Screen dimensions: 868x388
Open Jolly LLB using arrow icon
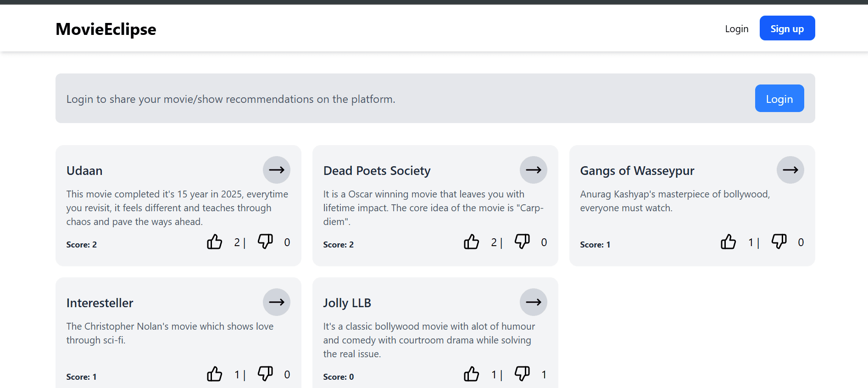click(533, 302)
